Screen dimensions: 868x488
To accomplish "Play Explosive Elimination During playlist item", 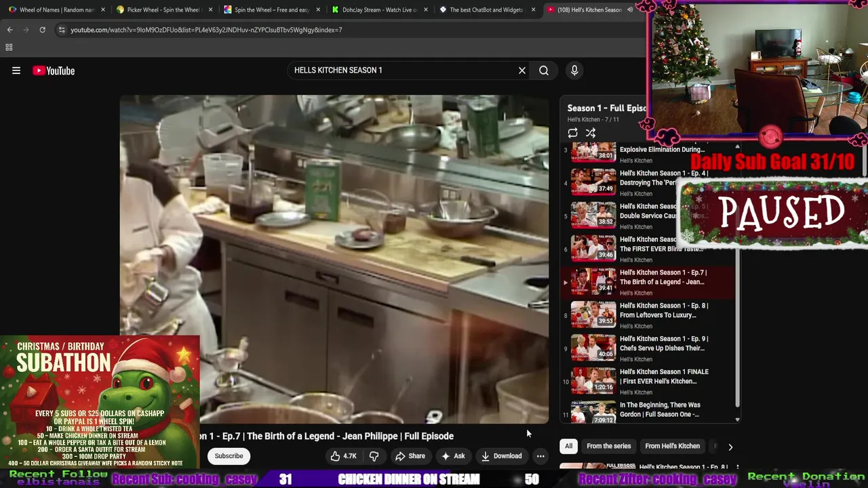I will [649, 154].
